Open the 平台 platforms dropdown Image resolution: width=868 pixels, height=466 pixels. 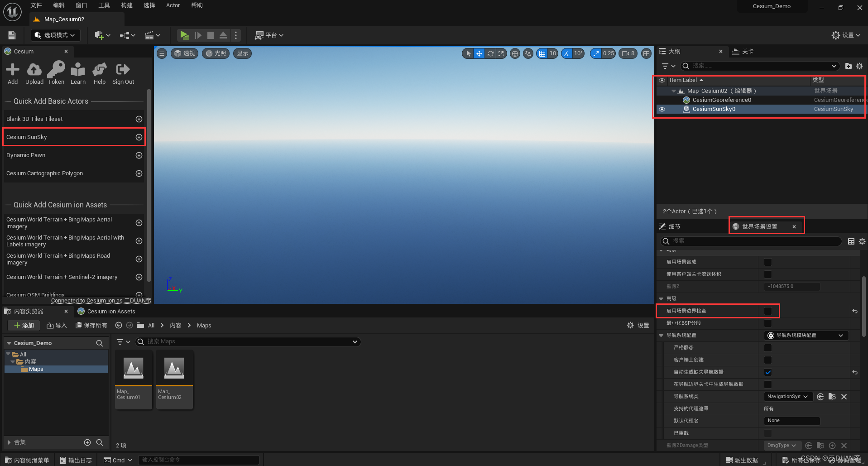pos(269,35)
